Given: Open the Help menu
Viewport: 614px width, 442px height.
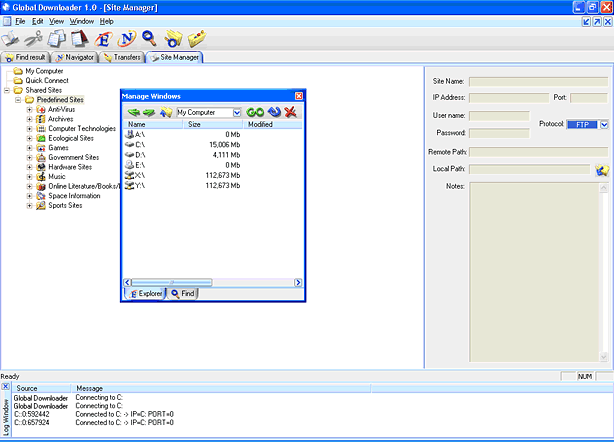Looking at the screenshot, I should pos(107,21).
